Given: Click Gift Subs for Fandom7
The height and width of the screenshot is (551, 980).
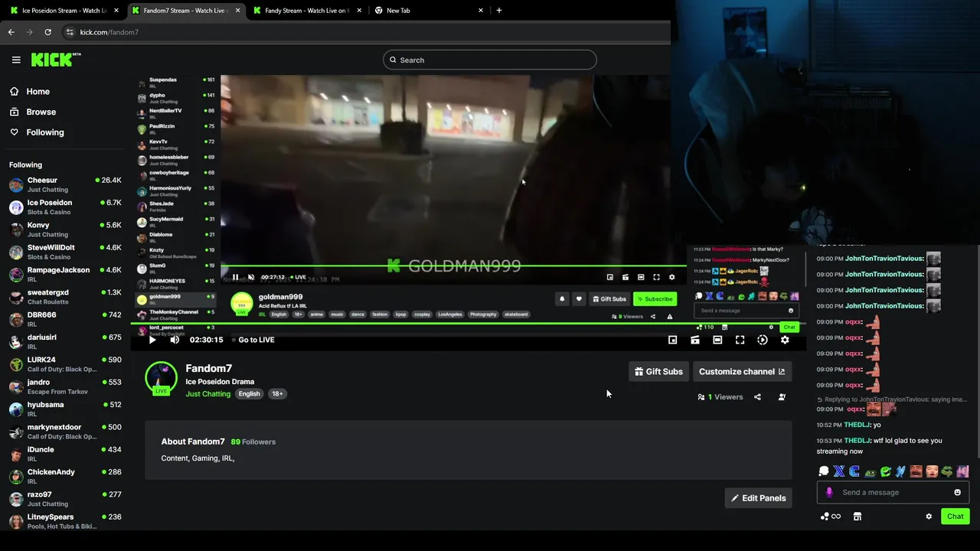Looking at the screenshot, I should click(658, 372).
